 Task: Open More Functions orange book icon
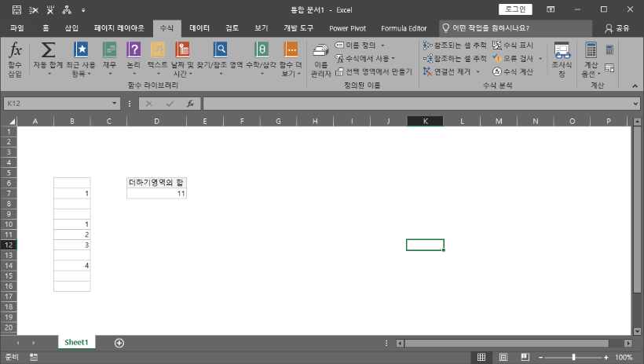click(x=291, y=50)
